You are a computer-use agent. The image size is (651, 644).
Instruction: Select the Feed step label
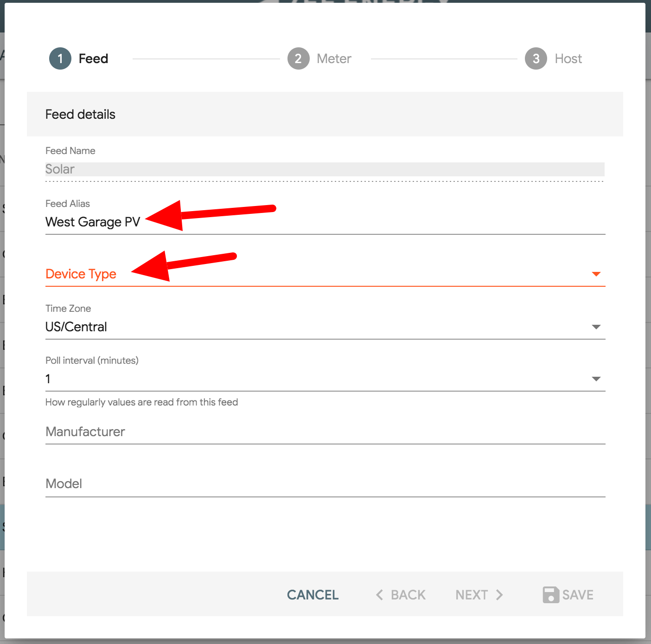93,58
